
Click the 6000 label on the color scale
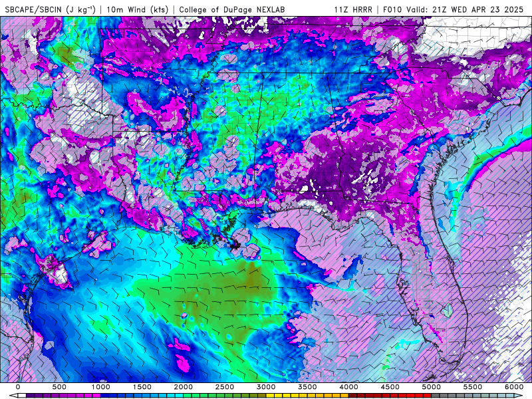[x=514, y=387]
